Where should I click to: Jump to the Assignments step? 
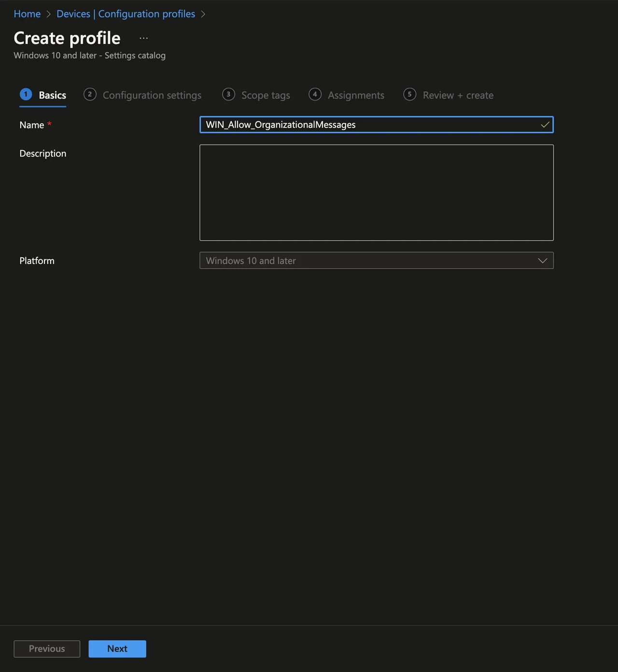click(347, 95)
